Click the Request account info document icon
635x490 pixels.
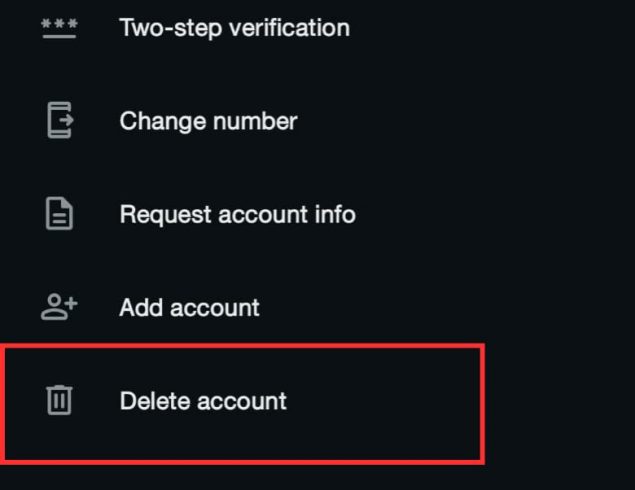coord(59,214)
